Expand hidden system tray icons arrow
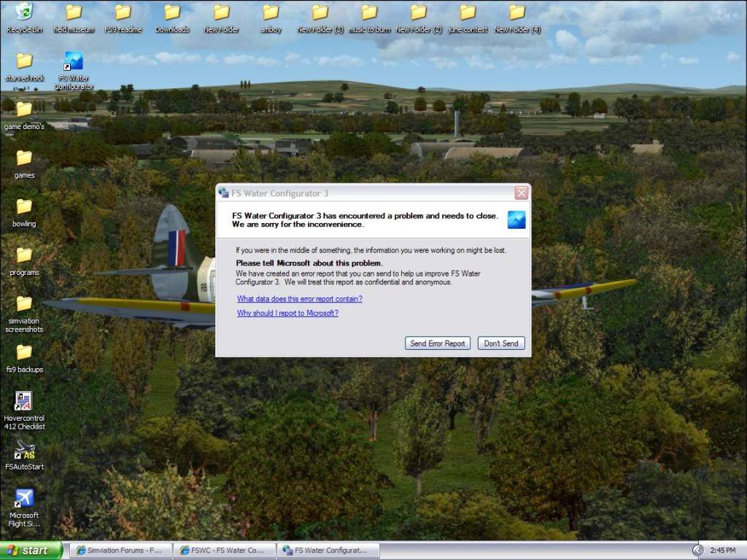The width and height of the screenshot is (747, 560). coord(697,551)
